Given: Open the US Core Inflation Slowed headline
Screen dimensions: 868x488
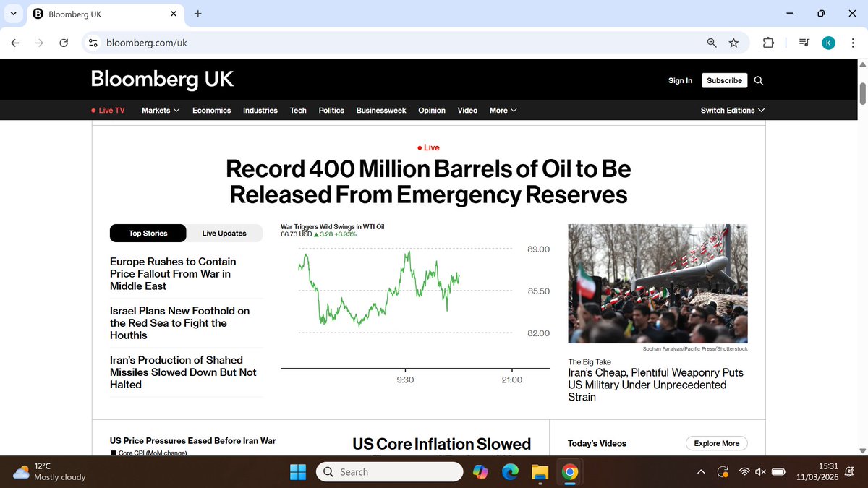Looking at the screenshot, I should tap(441, 445).
